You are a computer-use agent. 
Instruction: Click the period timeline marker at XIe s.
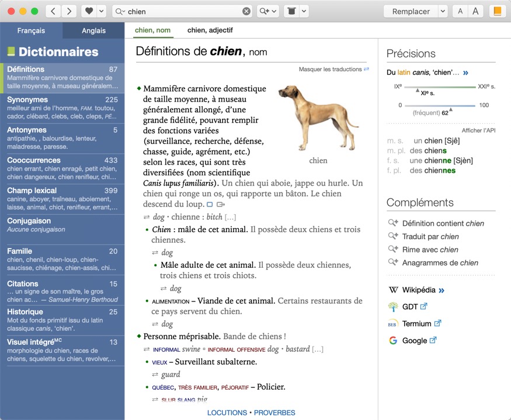[418, 90]
